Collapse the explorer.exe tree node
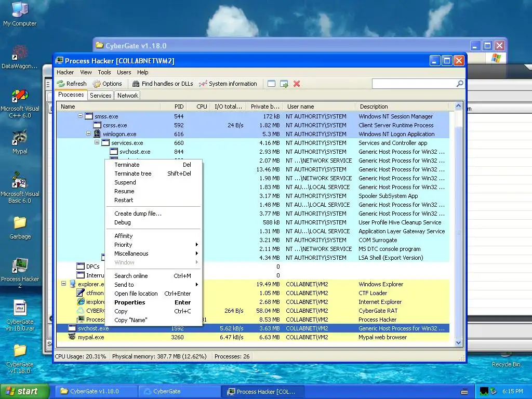 tap(63, 283)
